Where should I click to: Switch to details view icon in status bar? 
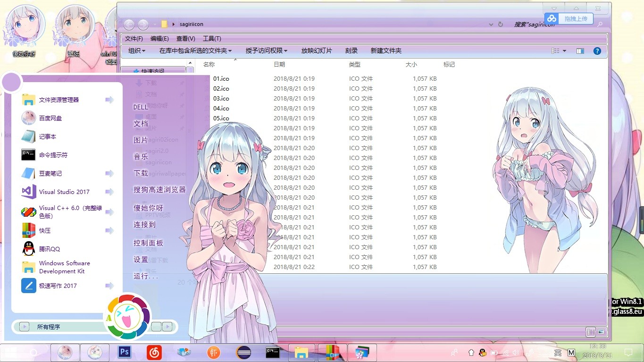(x=591, y=332)
